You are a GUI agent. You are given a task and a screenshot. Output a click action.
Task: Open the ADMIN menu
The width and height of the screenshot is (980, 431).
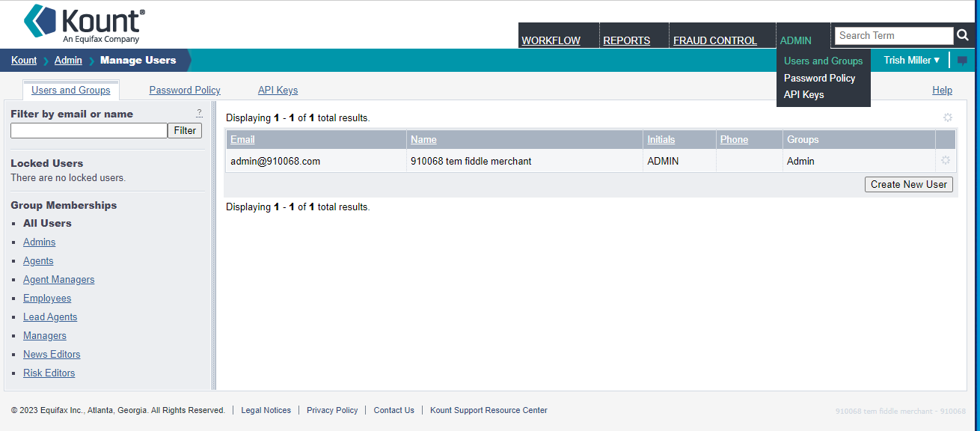tap(796, 40)
